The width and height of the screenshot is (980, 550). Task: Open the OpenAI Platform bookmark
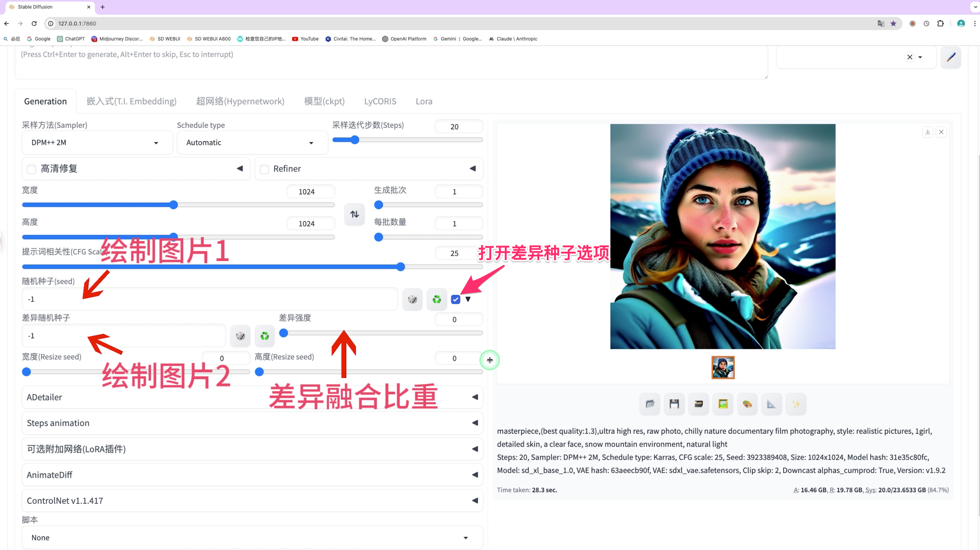[x=404, y=39]
